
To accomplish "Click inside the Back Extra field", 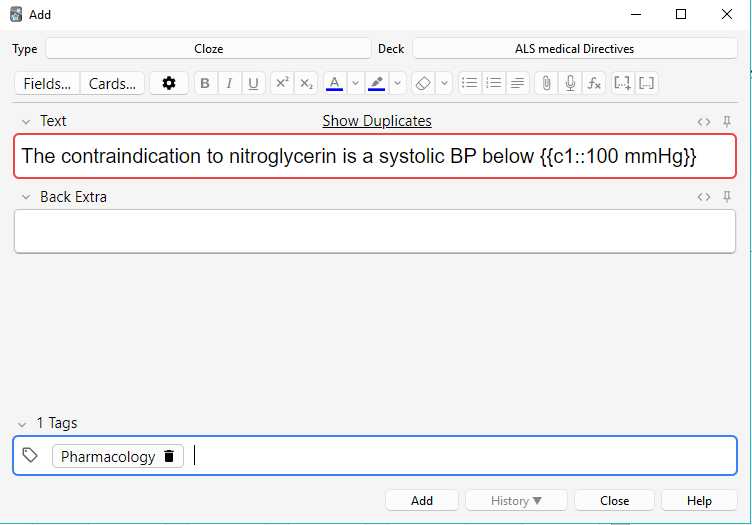I will (x=375, y=231).
